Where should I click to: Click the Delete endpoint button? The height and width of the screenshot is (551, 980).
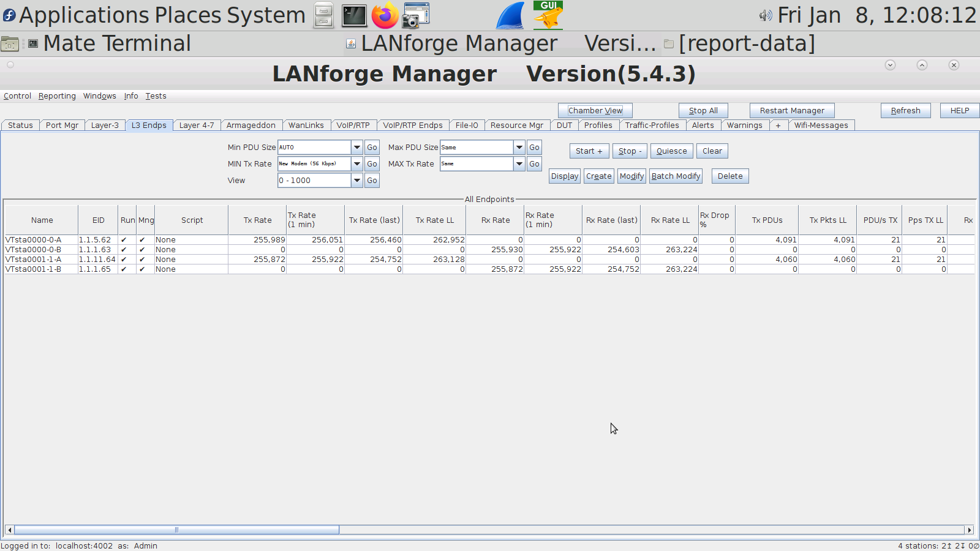click(730, 176)
